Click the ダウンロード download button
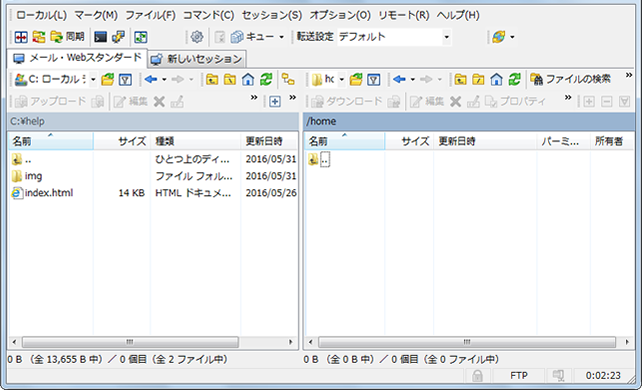 click(346, 101)
